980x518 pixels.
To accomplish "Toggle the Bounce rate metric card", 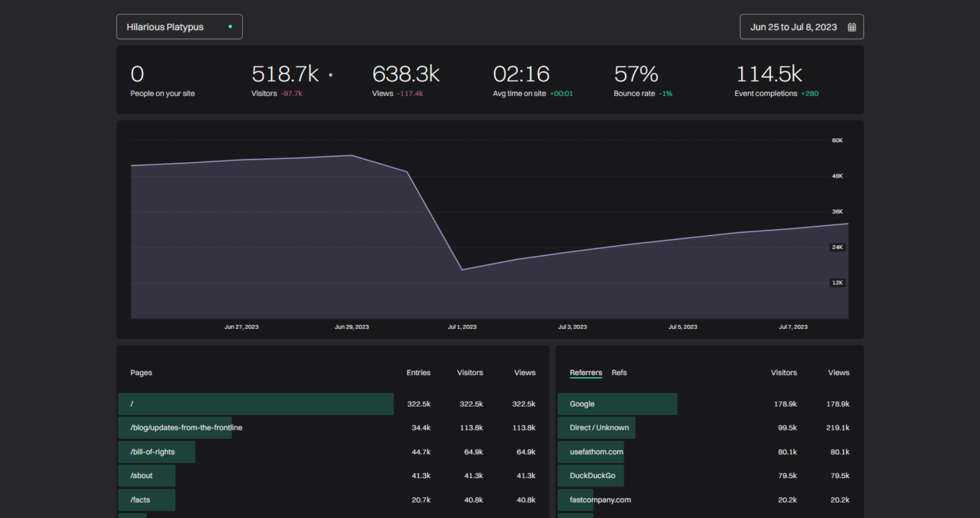I will tap(636, 79).
